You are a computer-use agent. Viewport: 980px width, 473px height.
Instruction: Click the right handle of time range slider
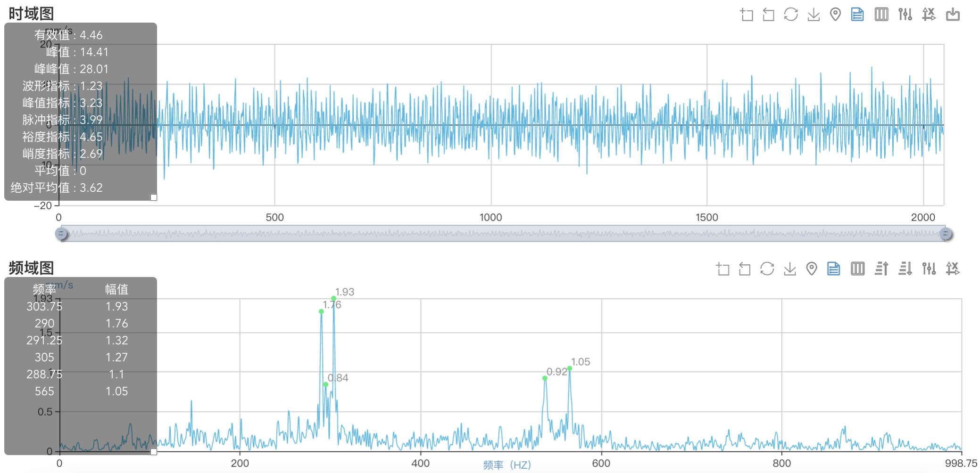946,234
